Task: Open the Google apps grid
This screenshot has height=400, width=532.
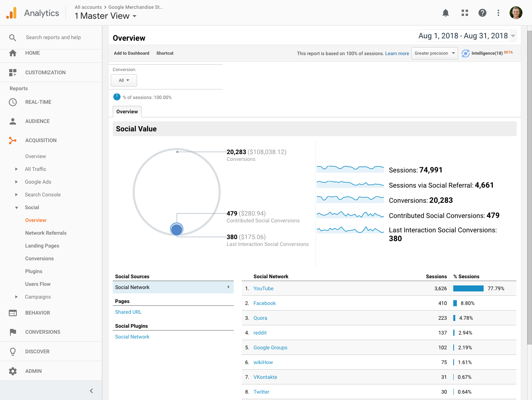Action: pos(464,13)
